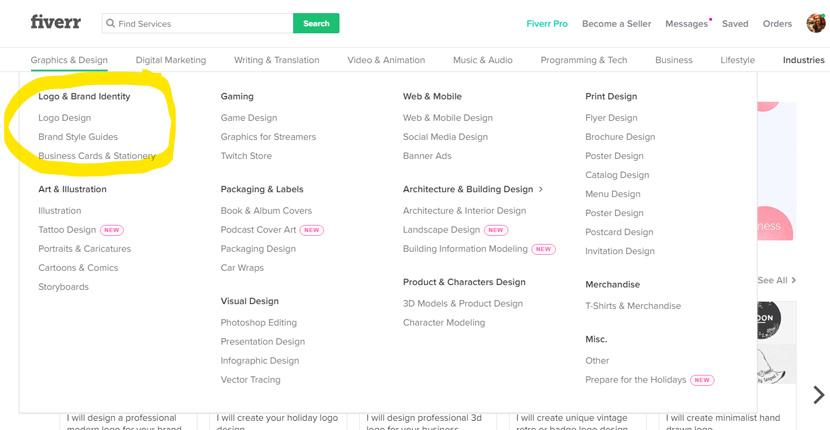Open Building Information Modeling

coord(465,249)
